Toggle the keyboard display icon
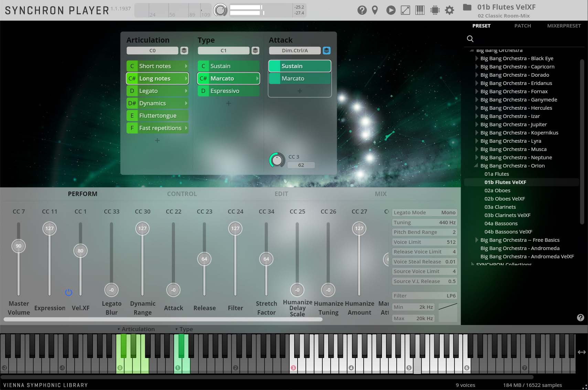The width and height of the screenshot is (588, 390). pyautogui.click(x=420, y=10)
